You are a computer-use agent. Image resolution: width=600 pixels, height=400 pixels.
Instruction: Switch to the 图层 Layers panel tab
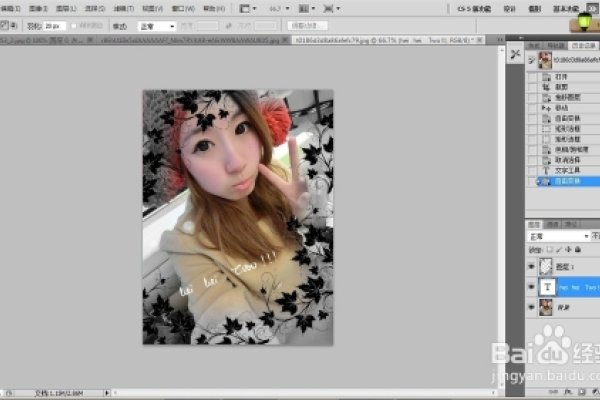[534, 224]
